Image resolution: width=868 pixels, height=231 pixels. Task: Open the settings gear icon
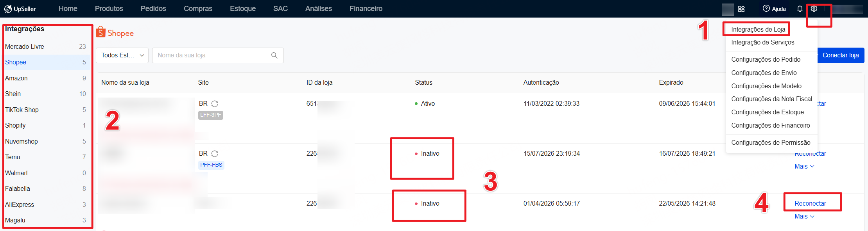tap(814, 9)
